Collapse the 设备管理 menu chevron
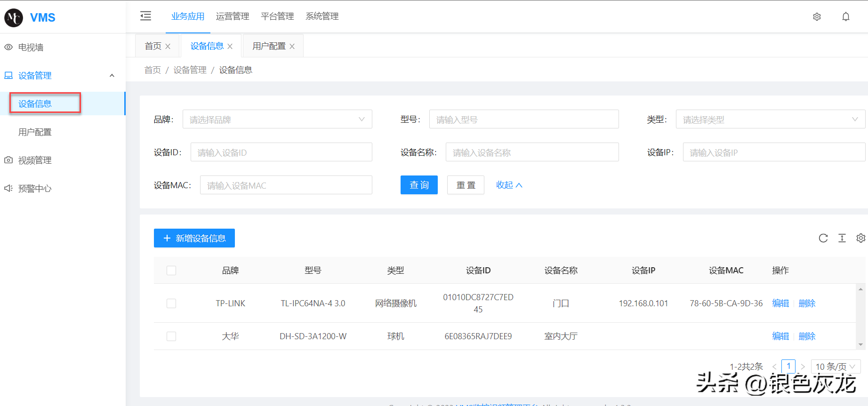Screen dimensions: 868x406 pyautogui.click(x=112, y=75)
